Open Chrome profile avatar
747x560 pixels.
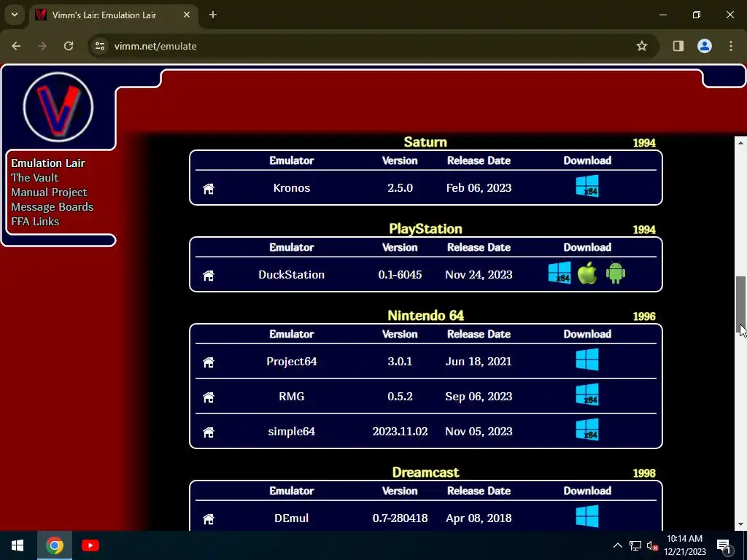point(704,46)
